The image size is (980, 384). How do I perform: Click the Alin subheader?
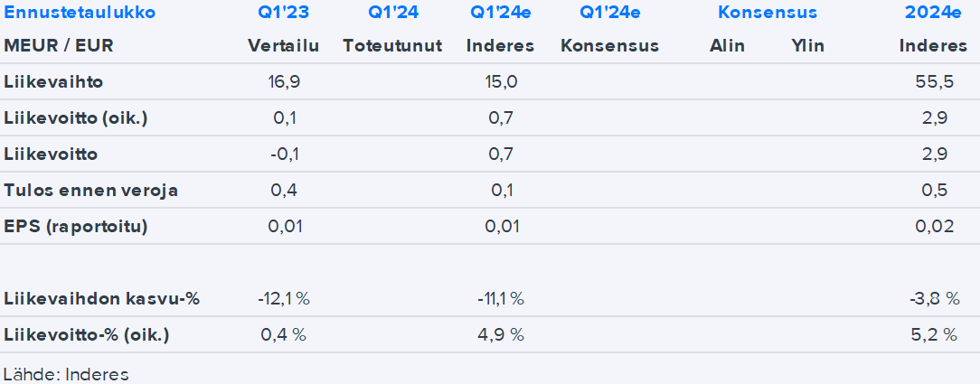pyautogui.click(x=727, y=46)
